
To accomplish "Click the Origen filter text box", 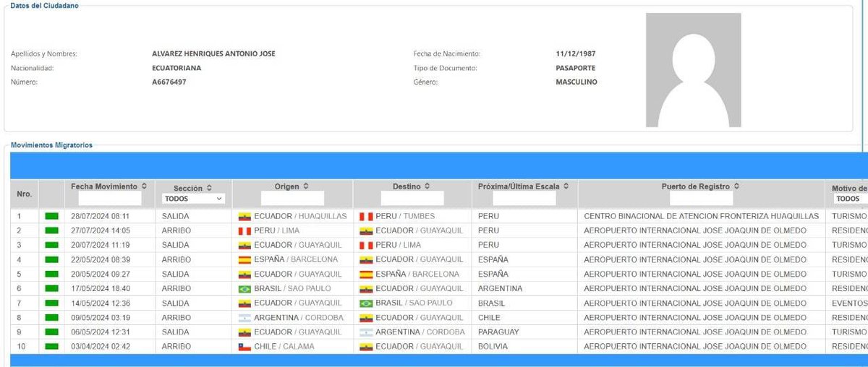I will tap(292, 197).
